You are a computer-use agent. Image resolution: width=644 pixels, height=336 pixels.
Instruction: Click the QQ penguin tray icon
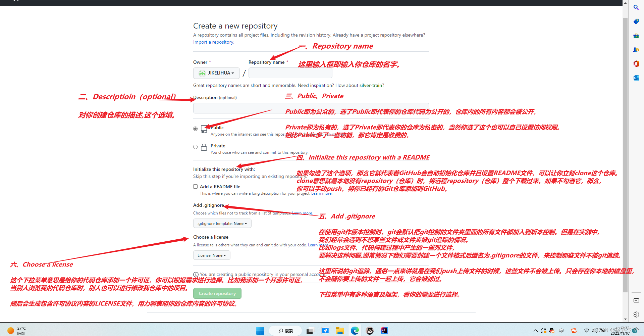click(552, 331)
